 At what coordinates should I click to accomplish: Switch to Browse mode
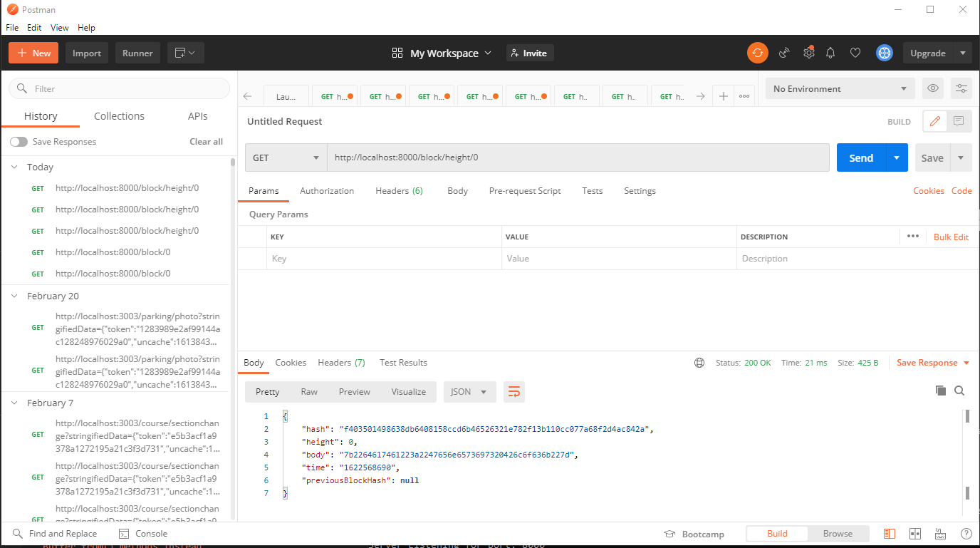[x=838, y=534]
